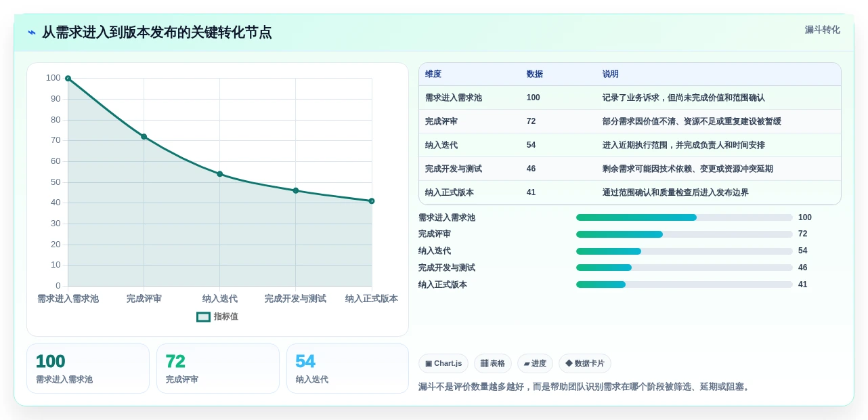868x420 pixels.
Task: Click the 完成评审 progress bar
Action: pyautogui.click(x=684, y=234)
